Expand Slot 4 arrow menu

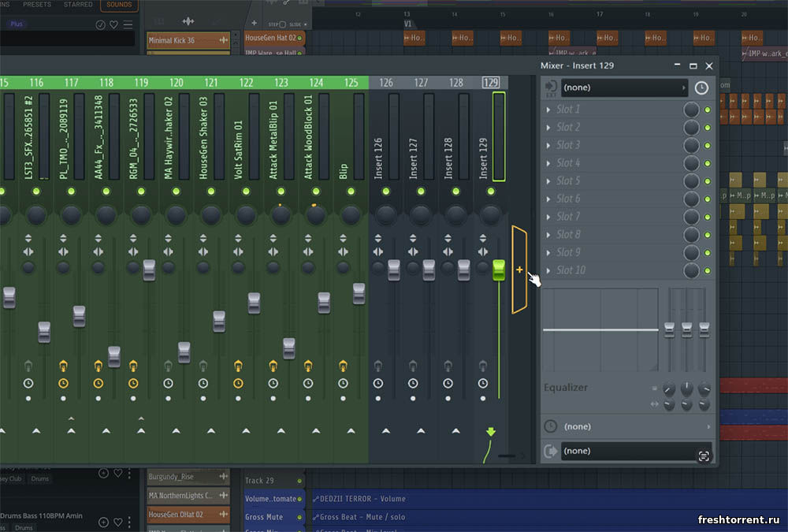pyautogui.click(x=548, y=163)
